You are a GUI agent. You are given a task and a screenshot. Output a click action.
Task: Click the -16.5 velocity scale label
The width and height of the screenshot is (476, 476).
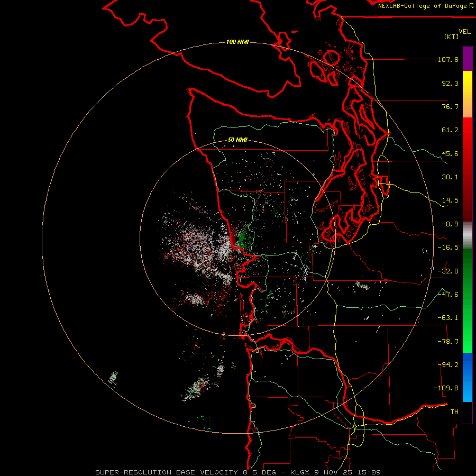tap(448, 248)
